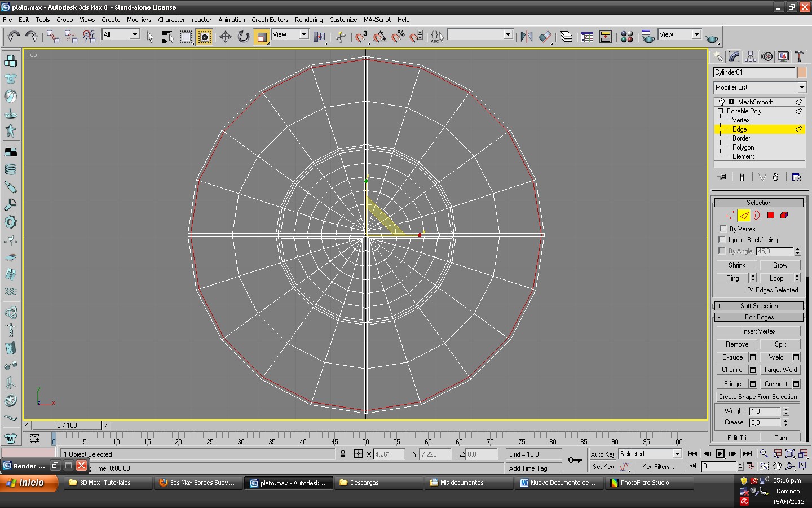Viewport: 812px width, 508px height.
Task: Enable the By Vertex checkbox
Action: point(722,229)
